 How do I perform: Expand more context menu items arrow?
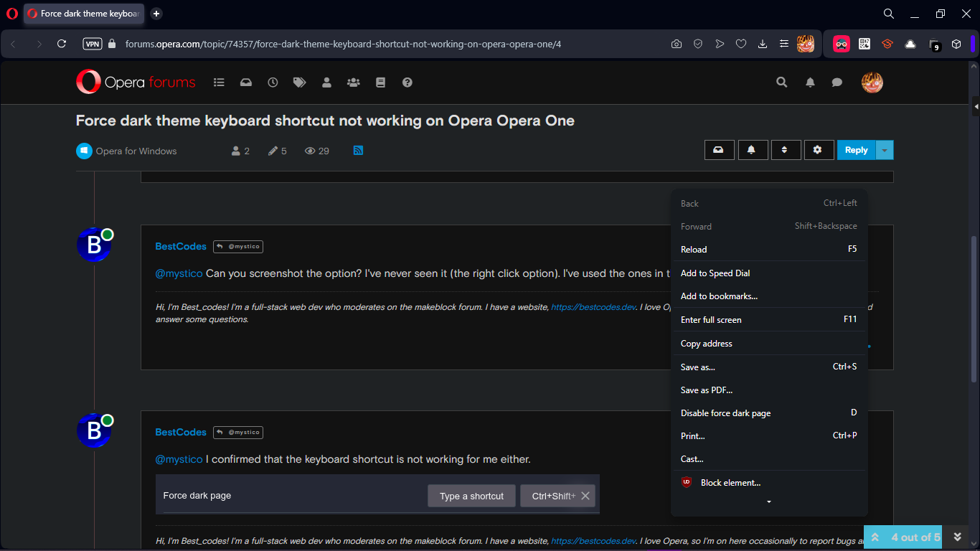(x=769, y=502)
